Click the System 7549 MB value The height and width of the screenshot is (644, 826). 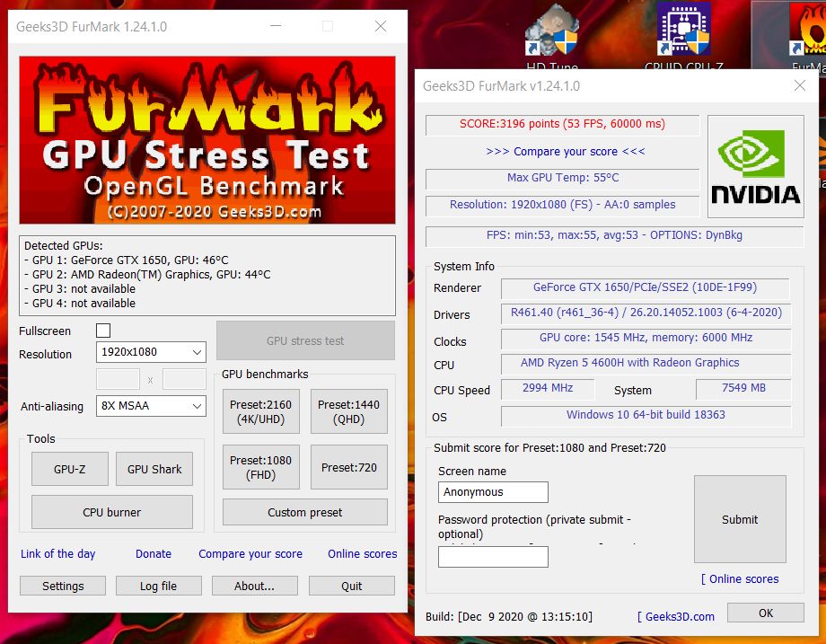[x=743, y=388]
